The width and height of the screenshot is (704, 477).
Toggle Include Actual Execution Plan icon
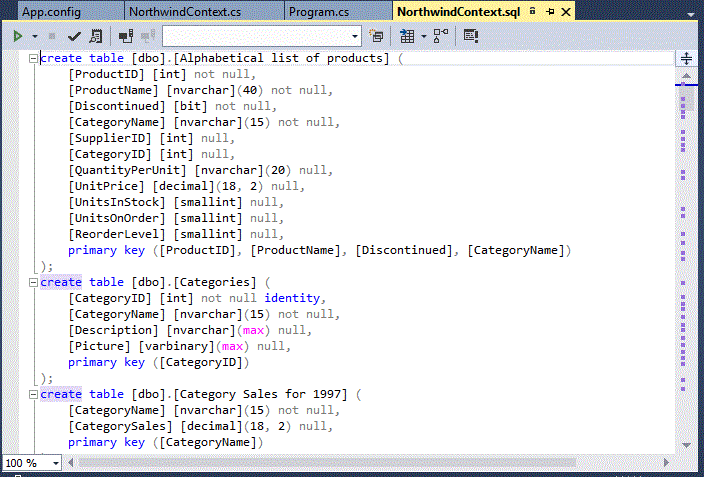click(x=441, y=36)
